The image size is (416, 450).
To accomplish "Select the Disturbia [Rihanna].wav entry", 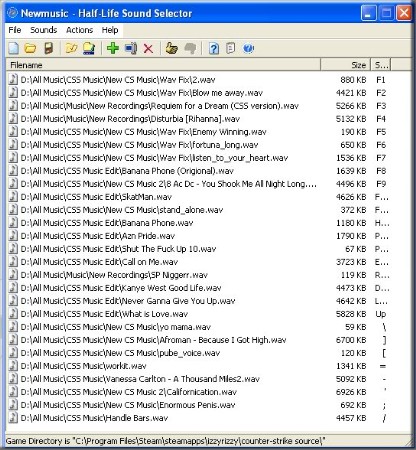I will click(130, 119).
